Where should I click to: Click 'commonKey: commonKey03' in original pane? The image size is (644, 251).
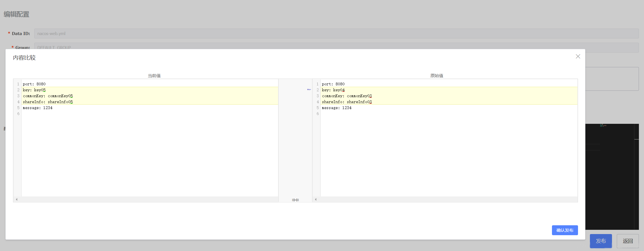pos(347,96)
